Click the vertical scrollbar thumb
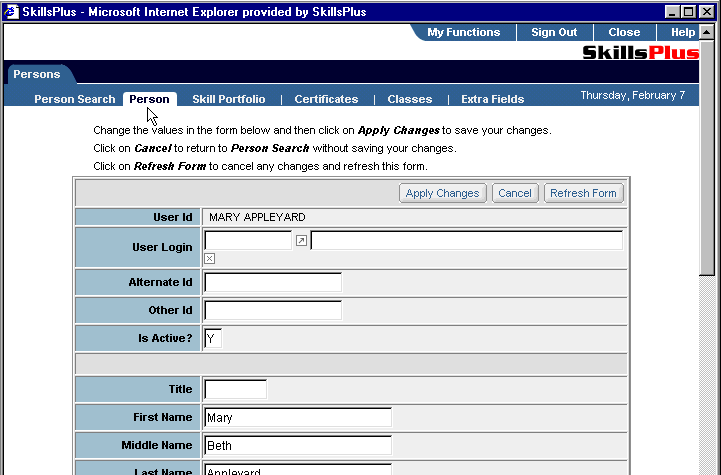The width and height of the screenshot is (721, 475). pyautogui.click(x=707, y=158)
